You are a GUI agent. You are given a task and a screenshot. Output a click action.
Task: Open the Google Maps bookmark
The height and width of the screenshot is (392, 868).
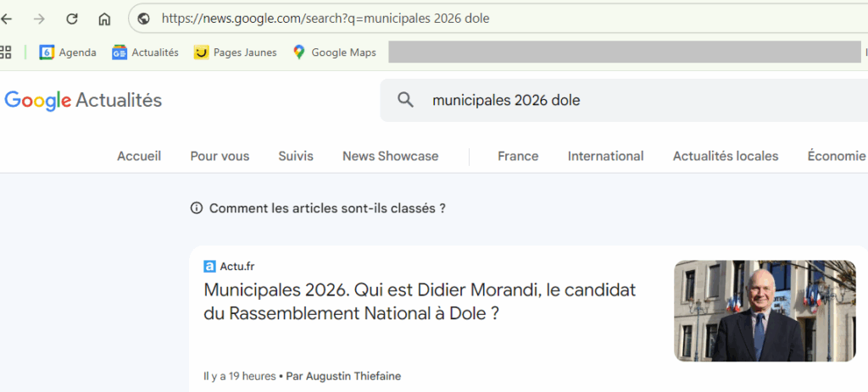[334, 52]
